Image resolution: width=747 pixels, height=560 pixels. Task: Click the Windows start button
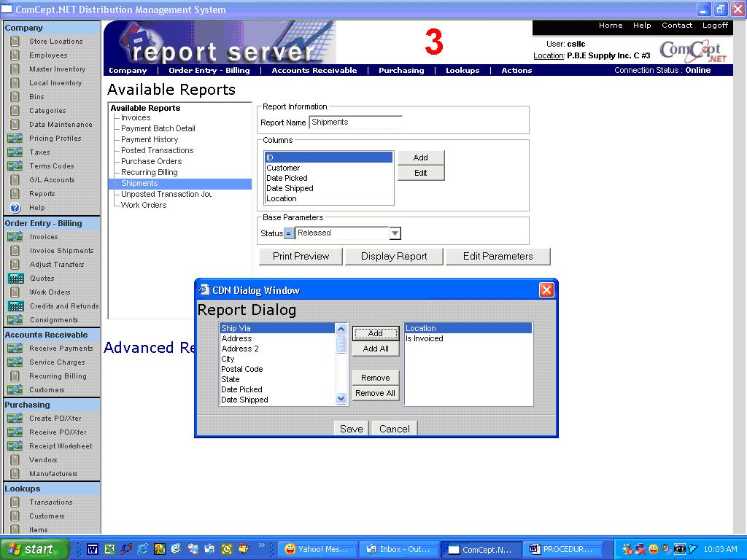tap(34, 549)
